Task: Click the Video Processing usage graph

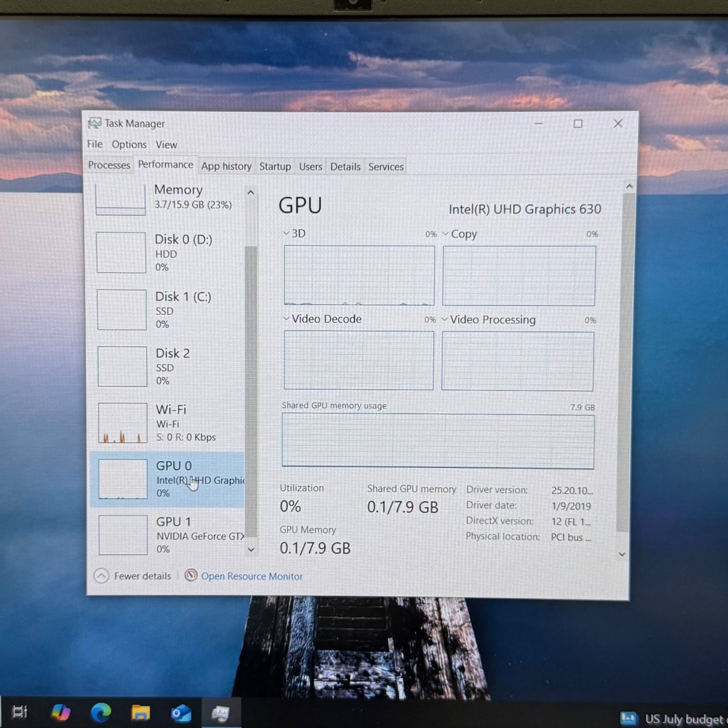Action: pos(517,361)
